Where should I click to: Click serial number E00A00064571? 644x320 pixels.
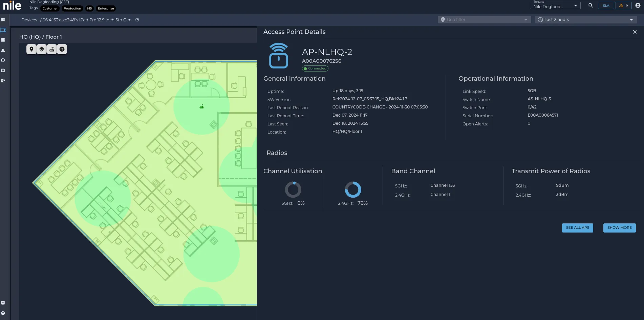543,115
